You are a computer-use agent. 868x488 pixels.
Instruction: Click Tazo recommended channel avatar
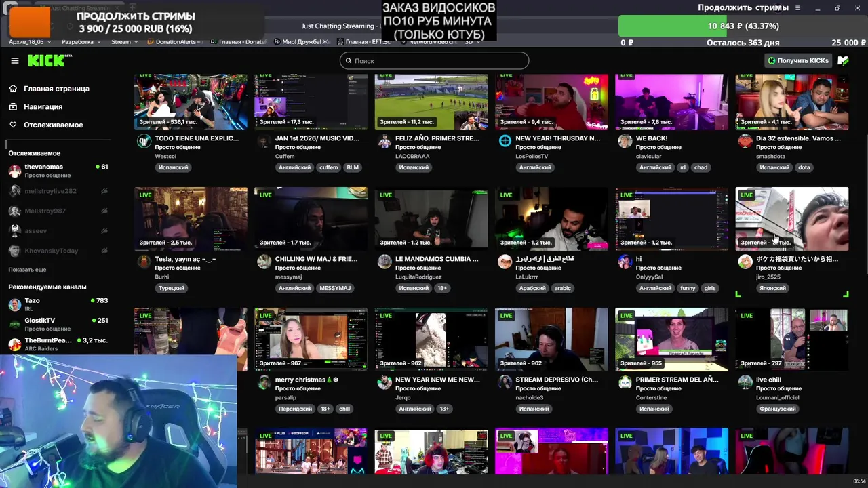[x=14, y=304]
